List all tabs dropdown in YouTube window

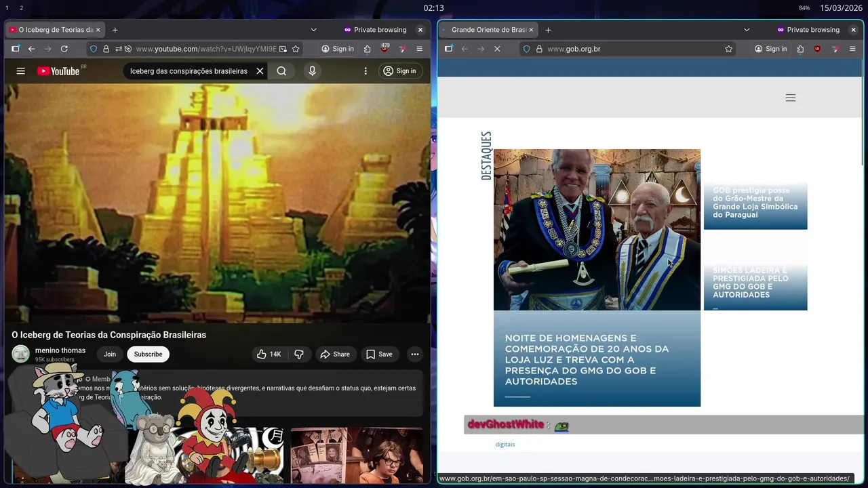point(313,30)
